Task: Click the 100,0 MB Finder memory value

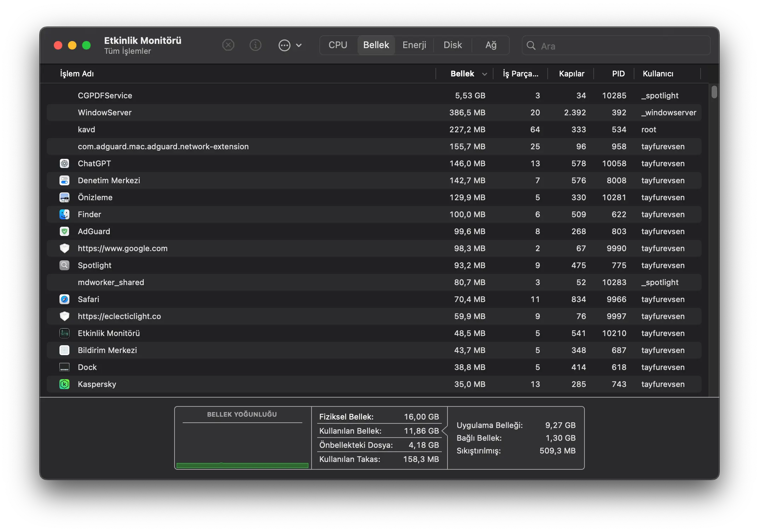Action: 467,214
